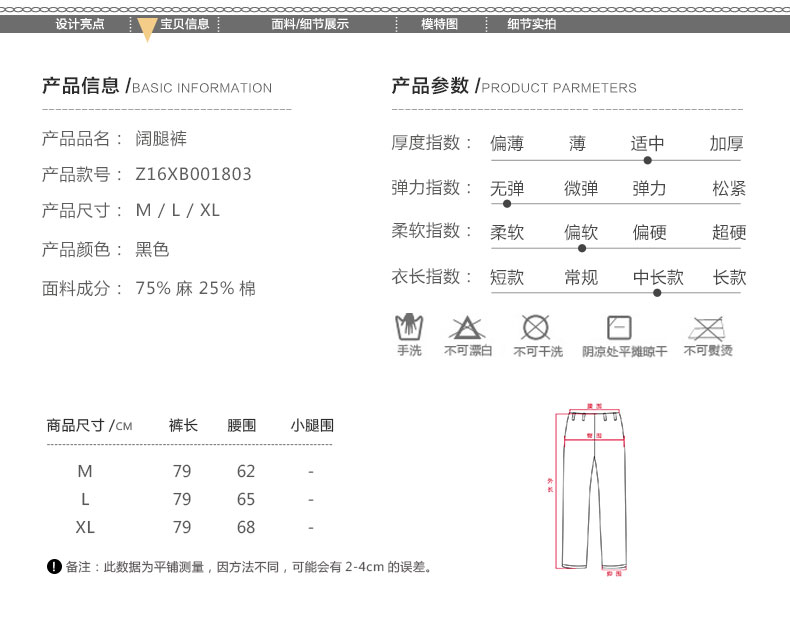Click the product code Z16XB001803
790x619 pixels.
tap(194, 175)
